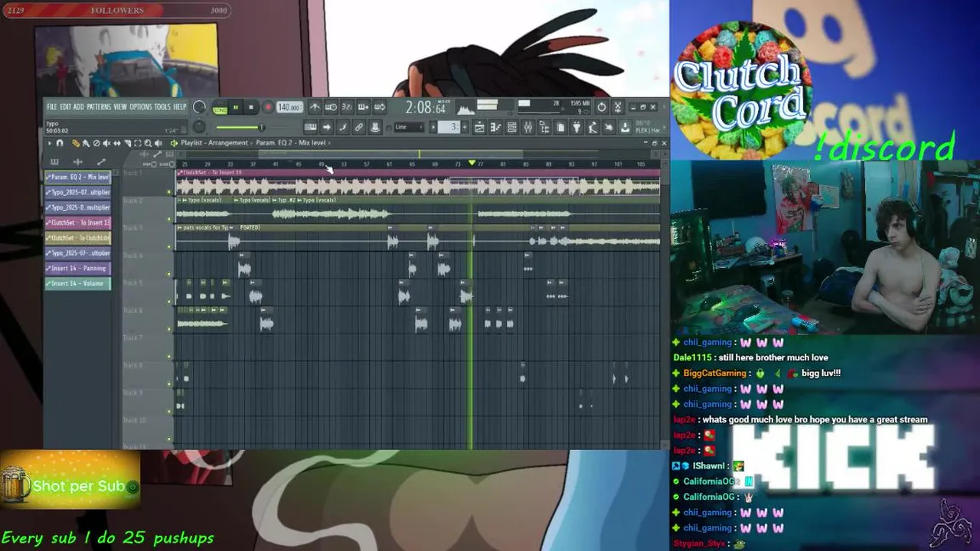Click the note/clip grouping icon

pyautogui.click(x=343, y=127)
